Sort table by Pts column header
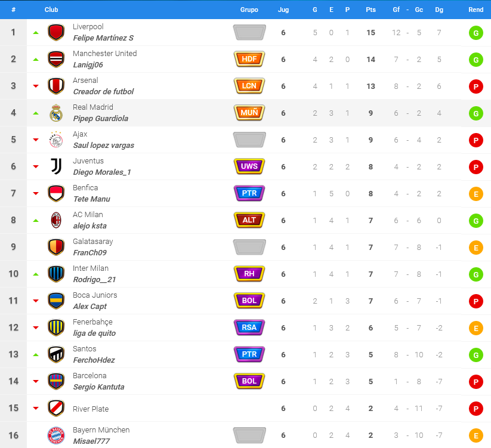491x448 pixels. 370,10
